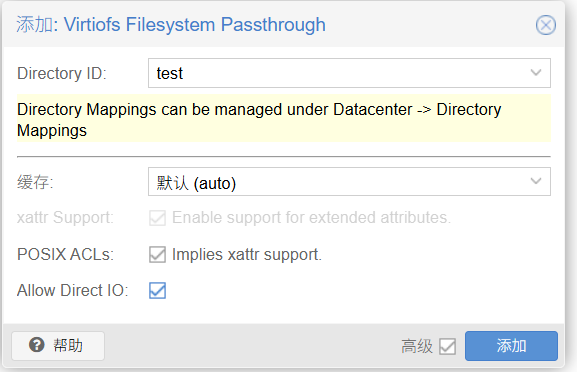577x372 pixels.
Task: Open the 缓存 dropdown arrow
Action: coord(536,181)
